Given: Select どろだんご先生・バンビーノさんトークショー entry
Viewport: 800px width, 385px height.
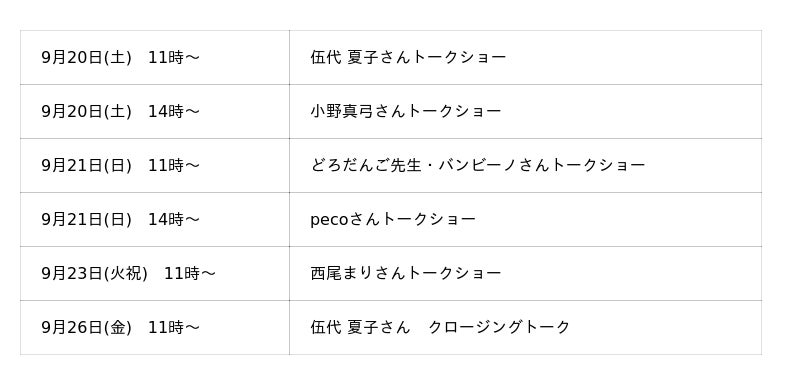Looking at the screenshot, I should pyautogui.click(x=478, y=165).
